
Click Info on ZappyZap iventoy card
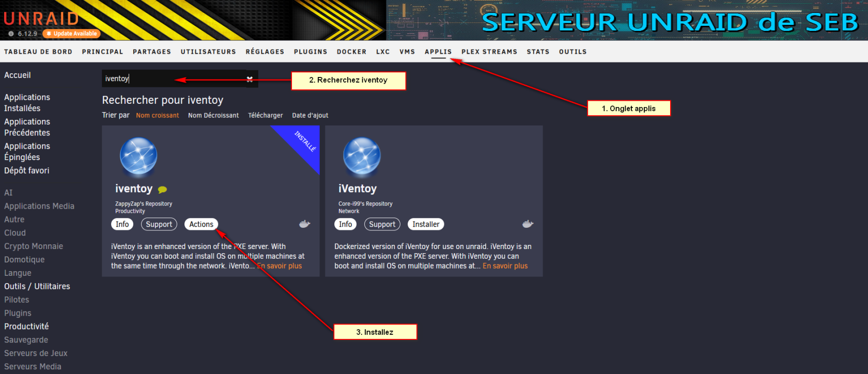coord(122,224)
